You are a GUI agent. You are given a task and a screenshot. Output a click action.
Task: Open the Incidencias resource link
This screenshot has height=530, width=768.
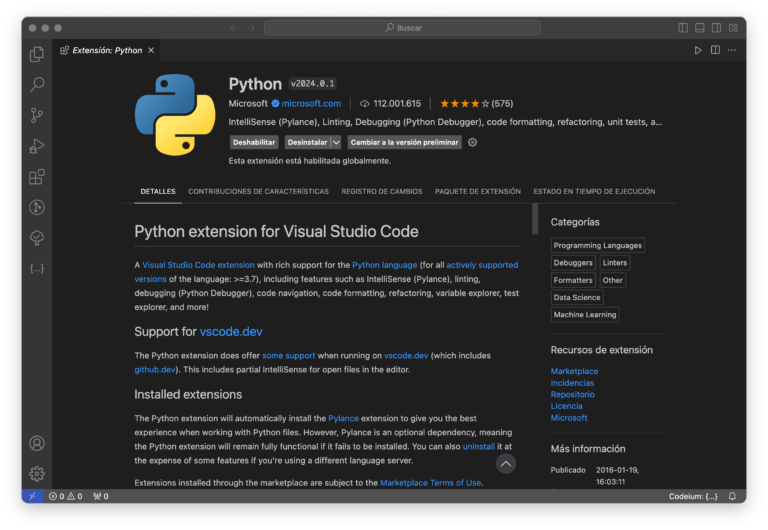point(572,383)
